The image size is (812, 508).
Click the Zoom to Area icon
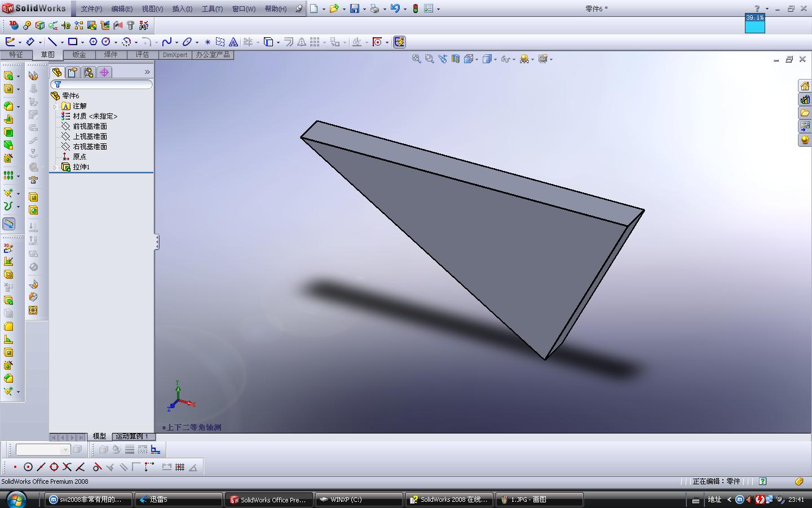point(429,59)
